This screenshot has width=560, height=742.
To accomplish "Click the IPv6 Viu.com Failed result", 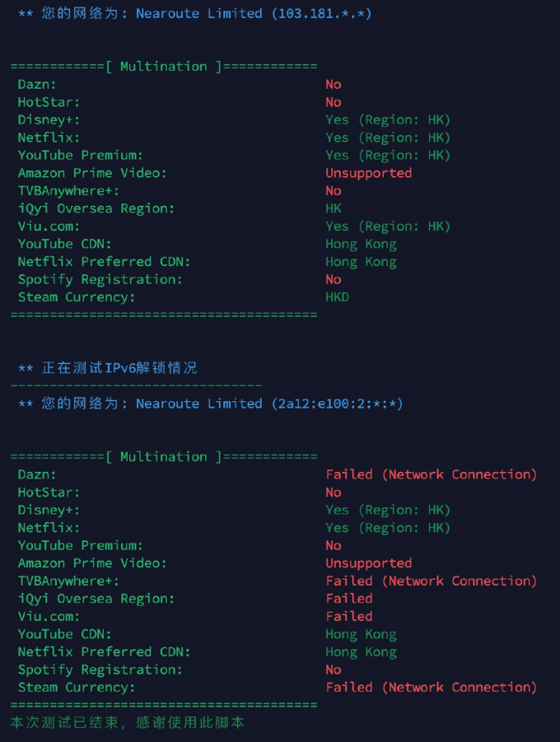I will click(349, 617).
